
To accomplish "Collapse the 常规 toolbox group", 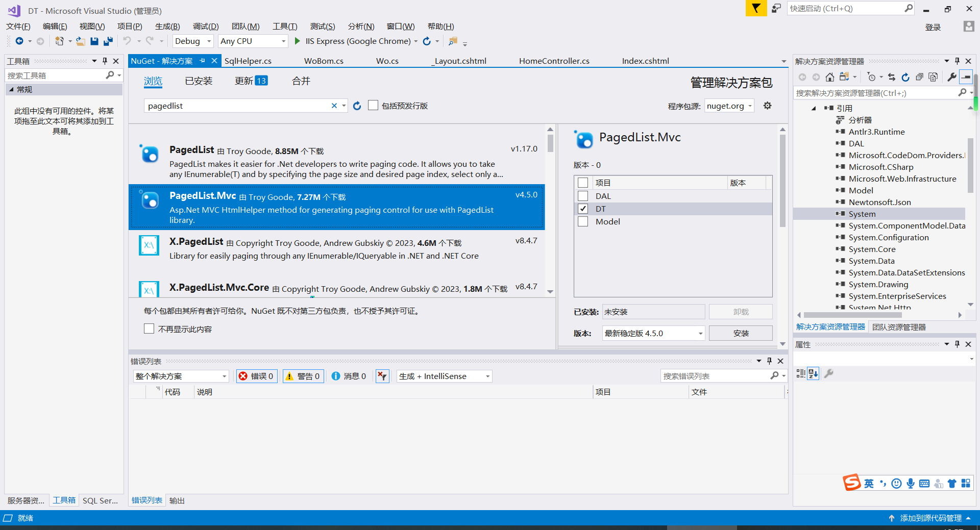I will coord(11,89).
